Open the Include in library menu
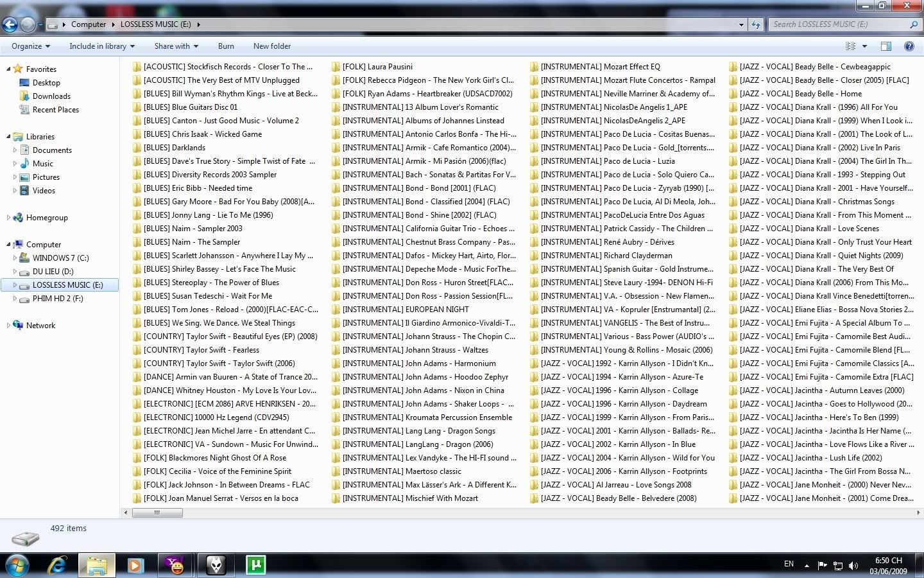Viewport: 924px width, 578px height. [102, 46]
